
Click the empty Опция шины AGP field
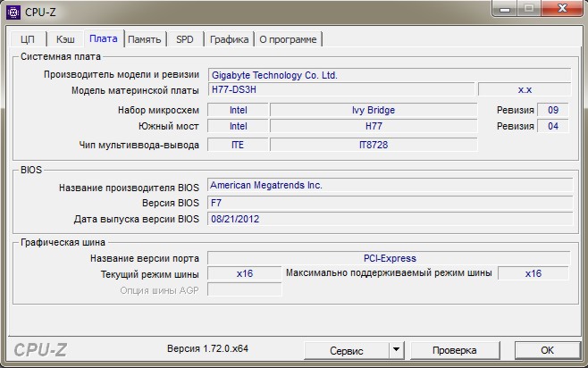tap(245, 289)
